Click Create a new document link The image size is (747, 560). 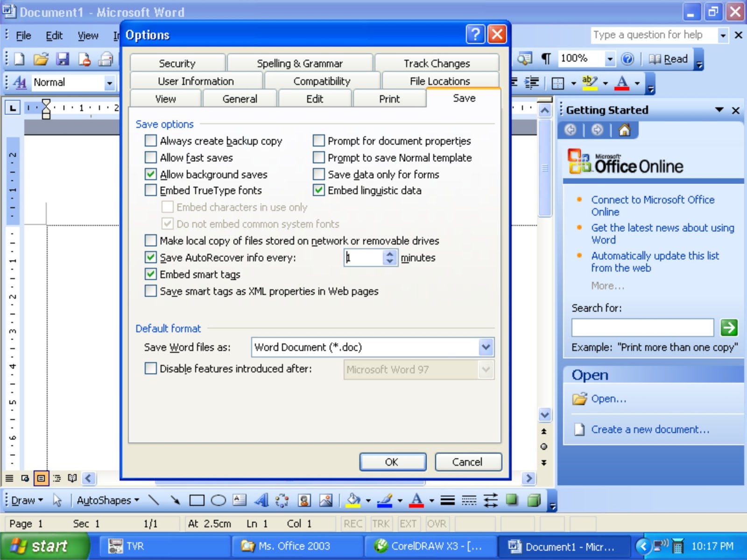click(650, 429)
